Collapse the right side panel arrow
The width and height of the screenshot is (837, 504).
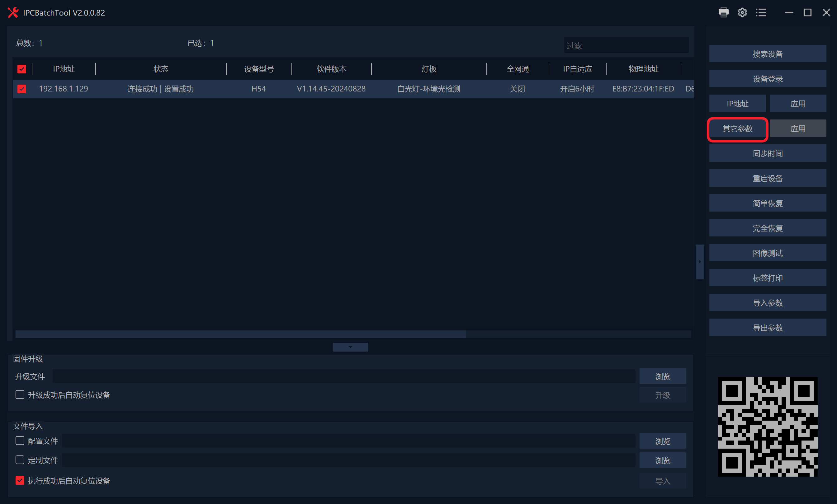(x=699, y=262)
